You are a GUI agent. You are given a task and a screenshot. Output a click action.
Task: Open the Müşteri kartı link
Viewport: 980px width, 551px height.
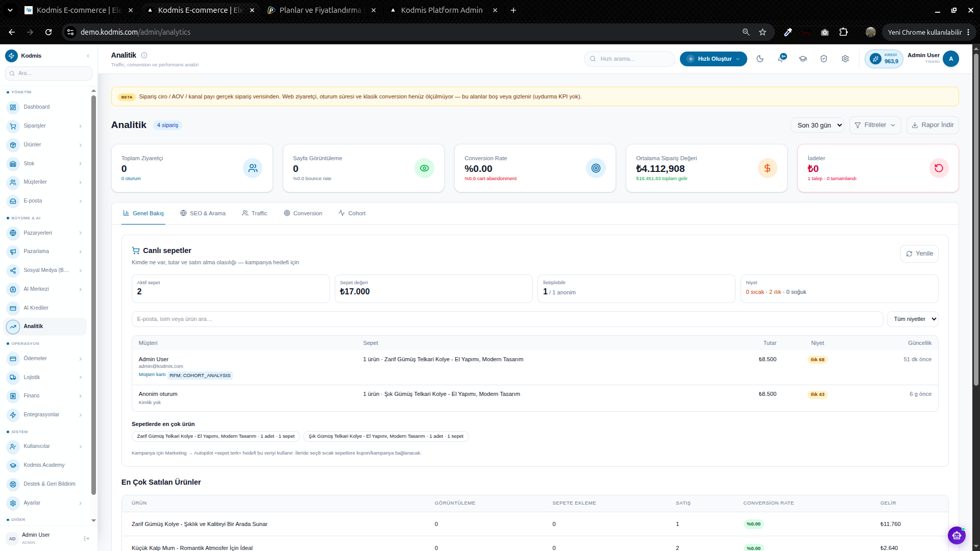(152, 374)
